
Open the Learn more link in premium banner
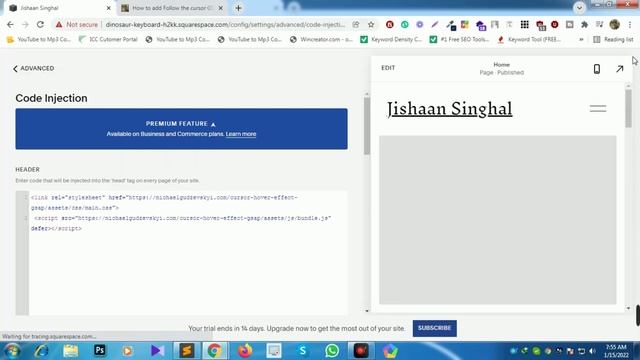point(241,134)
